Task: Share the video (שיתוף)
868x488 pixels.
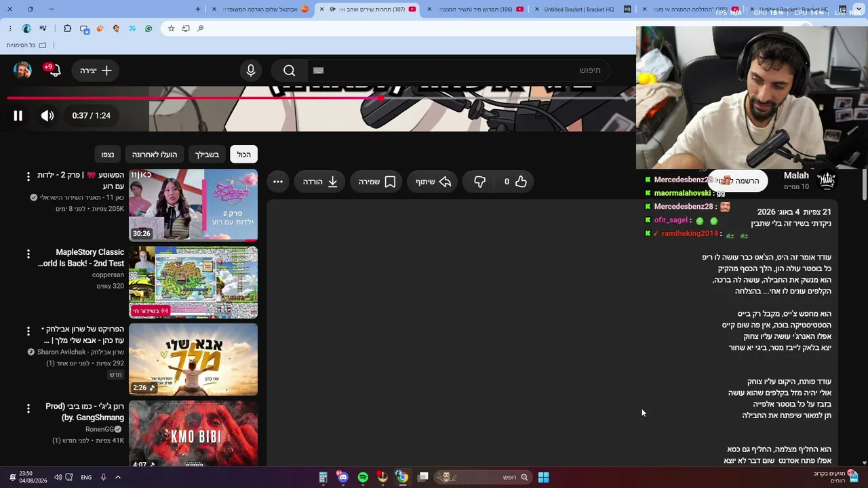Action: pos(433,182)
